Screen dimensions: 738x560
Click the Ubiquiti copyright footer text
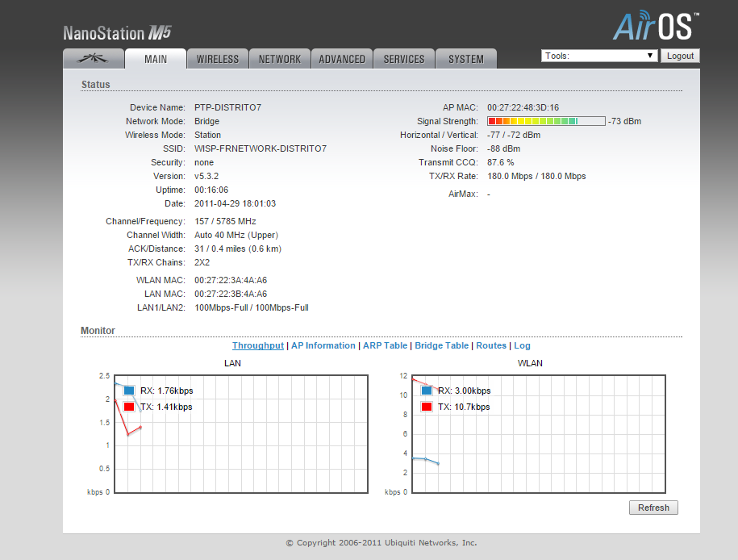pos(382,542)
